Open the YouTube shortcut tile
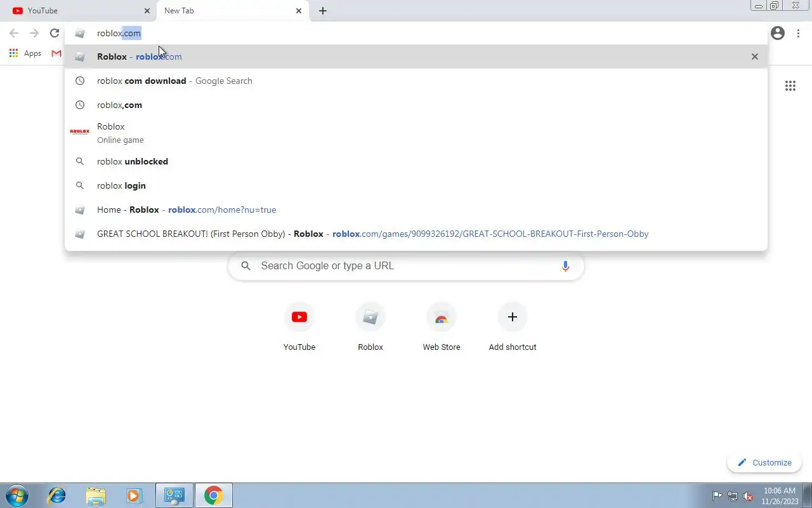812x508 pixels. coord(299,328)
